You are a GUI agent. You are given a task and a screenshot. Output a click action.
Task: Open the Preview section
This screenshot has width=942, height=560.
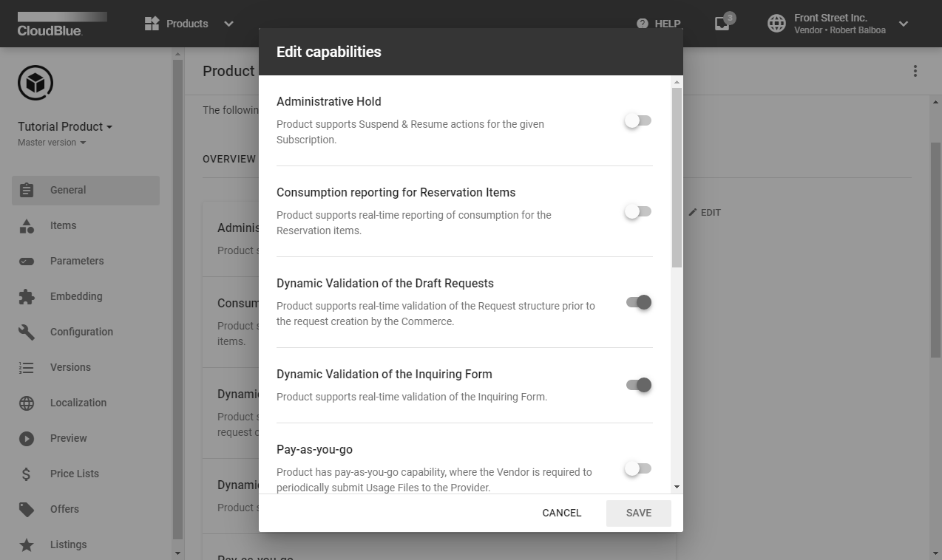click(68, 438)
